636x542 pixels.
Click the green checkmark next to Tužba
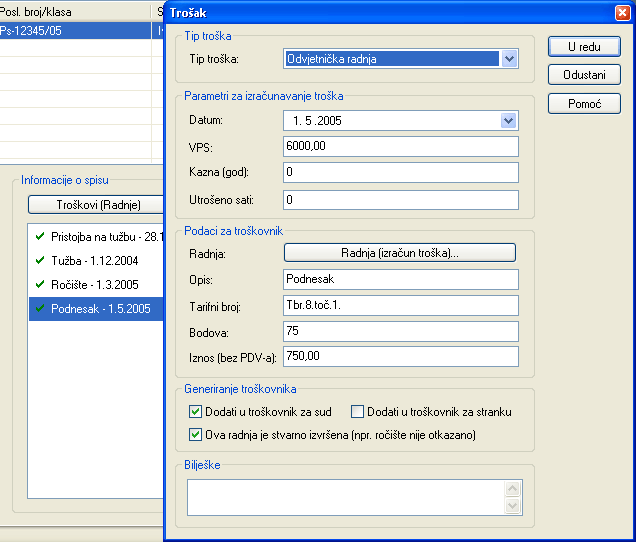coord(39,261)
